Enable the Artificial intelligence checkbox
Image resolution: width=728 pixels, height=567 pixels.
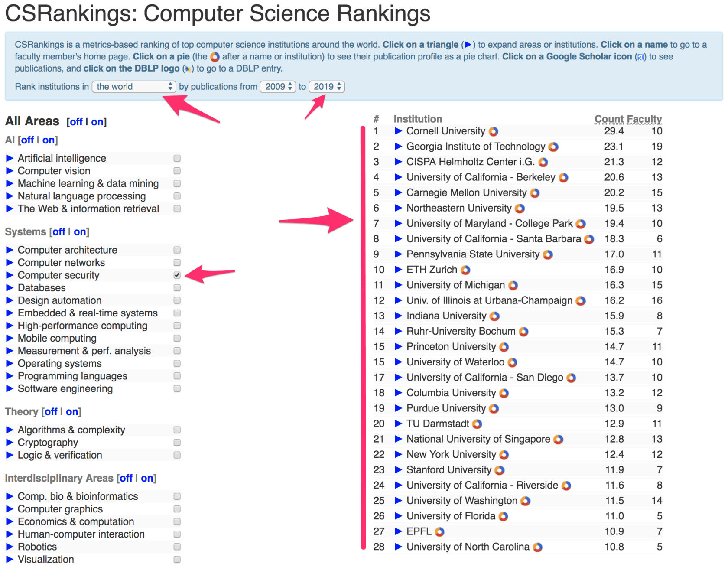pyautogui.click(x=177, y=158)
